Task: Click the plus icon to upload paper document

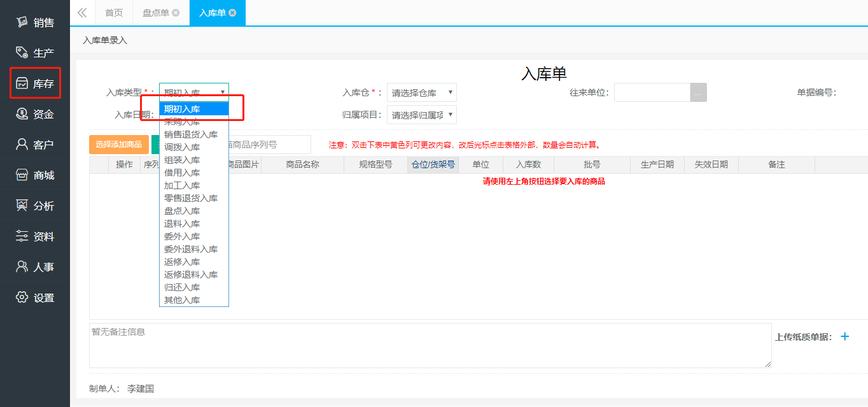Action: pyautogui.click(x=844, y=336)
